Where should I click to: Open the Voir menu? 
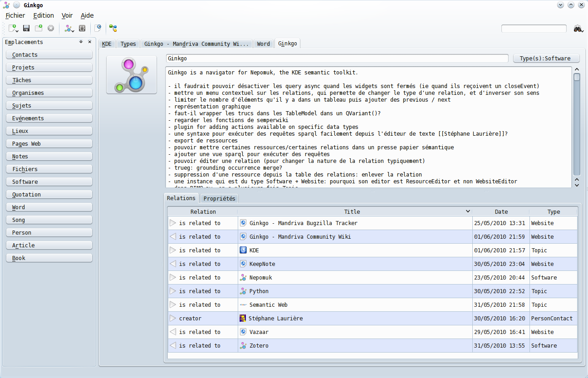coord(67,15)
